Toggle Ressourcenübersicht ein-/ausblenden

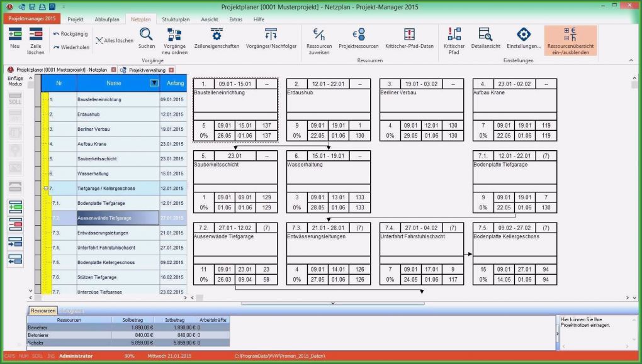(x=568, y=40)
